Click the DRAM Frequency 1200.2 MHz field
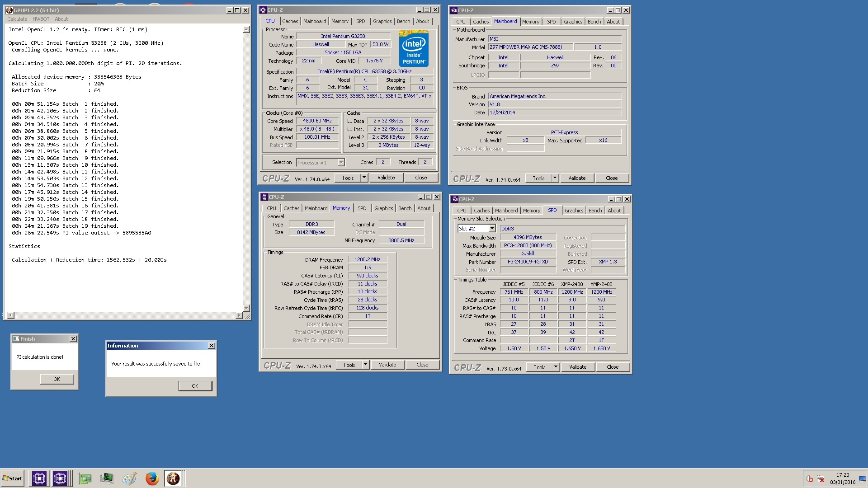Viewport: 868px width, 488px height. [368, 259]
